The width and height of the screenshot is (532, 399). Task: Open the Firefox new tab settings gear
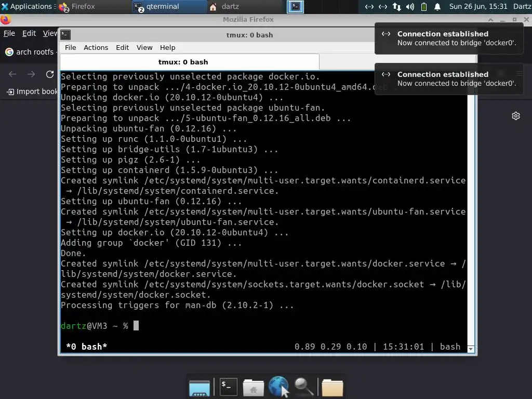pyautogui.click(x=516, y=116)
